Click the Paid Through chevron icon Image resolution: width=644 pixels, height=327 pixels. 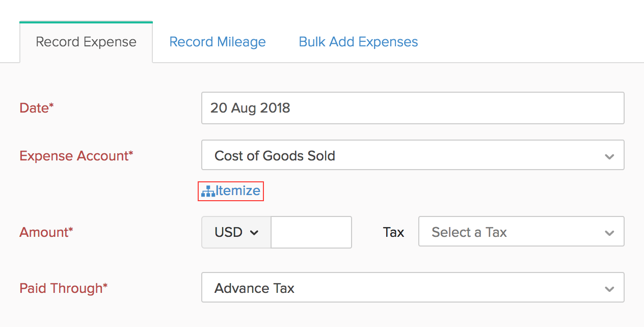coord(609,288)
